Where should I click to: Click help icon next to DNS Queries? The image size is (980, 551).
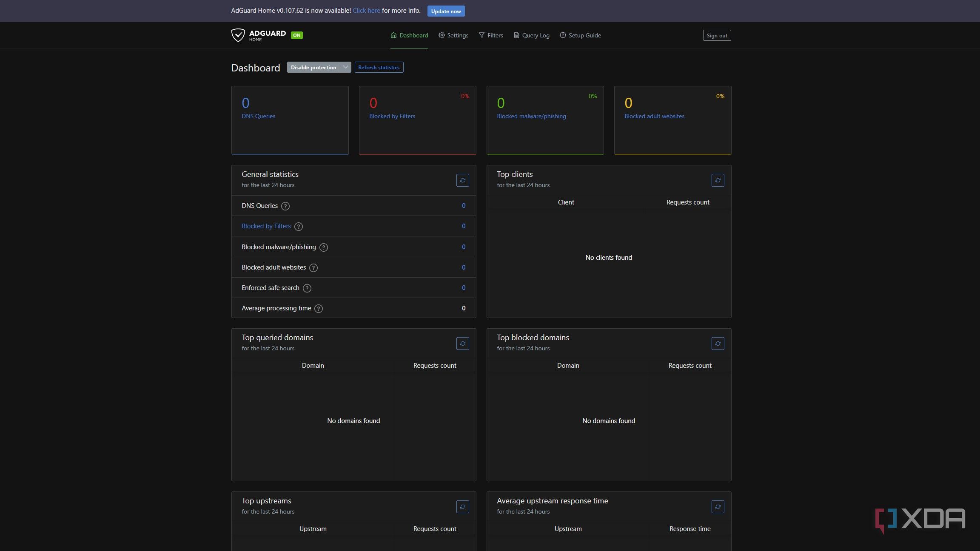[x=285, y=206]
